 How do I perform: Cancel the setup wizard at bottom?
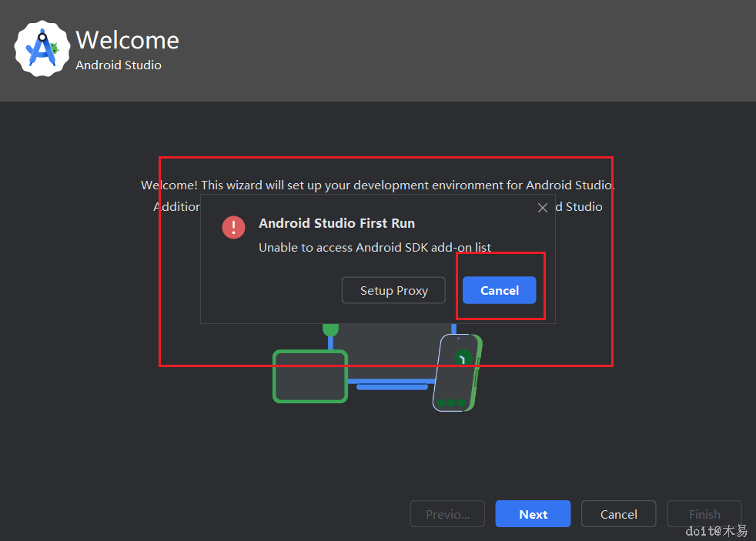coord(618,514)
